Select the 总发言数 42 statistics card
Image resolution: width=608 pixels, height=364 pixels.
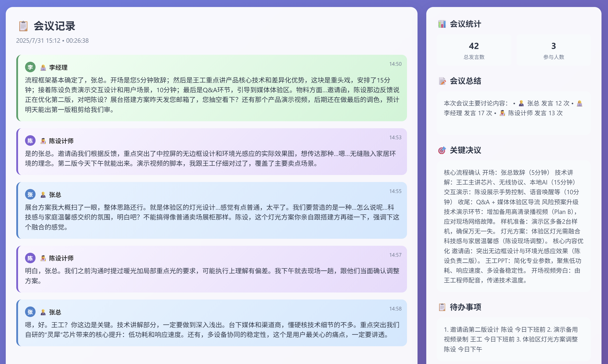click(474, 50)
